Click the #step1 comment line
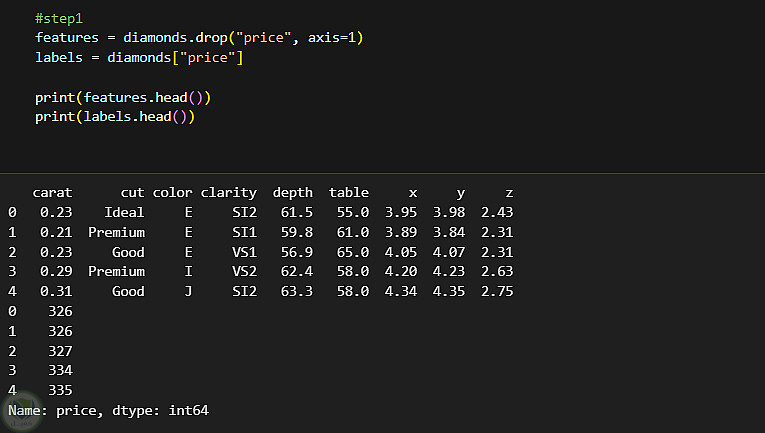This screenshot has height=433, width=765. (58, 19)
